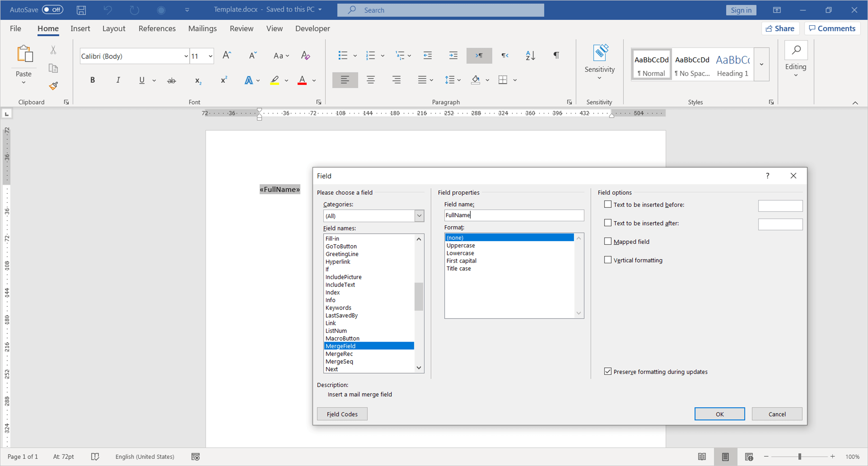Uncheck Preserve formatting during updates

(x=608, y=371)
